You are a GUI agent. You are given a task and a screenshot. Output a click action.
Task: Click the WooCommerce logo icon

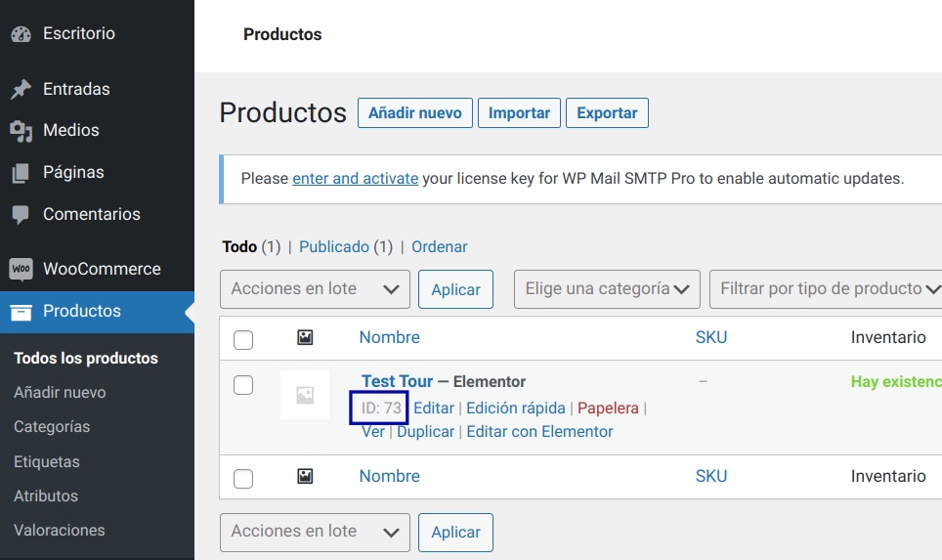(21, 269)
